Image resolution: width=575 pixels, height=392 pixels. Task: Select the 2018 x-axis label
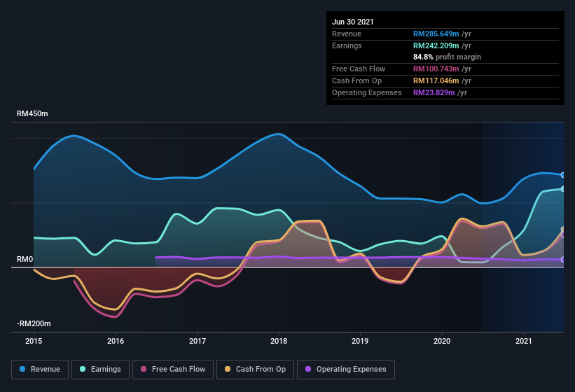point(279,341)
